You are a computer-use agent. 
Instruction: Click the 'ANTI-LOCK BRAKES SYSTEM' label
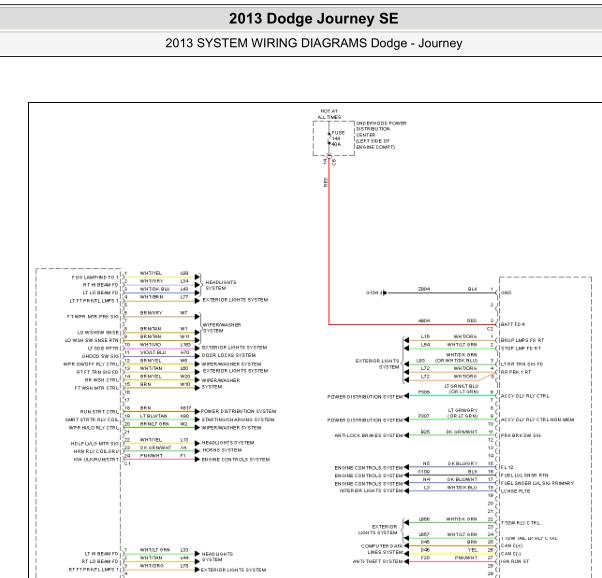click(369, 435)
